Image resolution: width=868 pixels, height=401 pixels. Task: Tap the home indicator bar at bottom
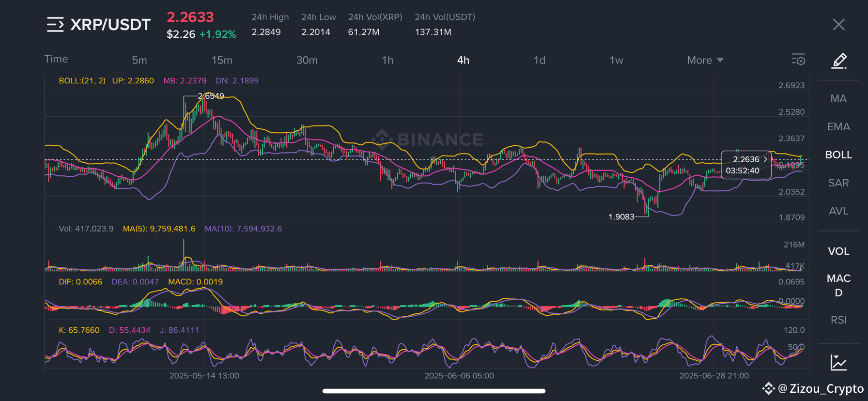pos(434,391)
